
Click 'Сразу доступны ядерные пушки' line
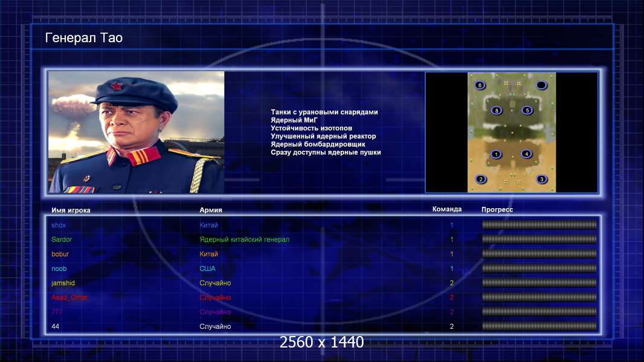[x=326, y=152]
